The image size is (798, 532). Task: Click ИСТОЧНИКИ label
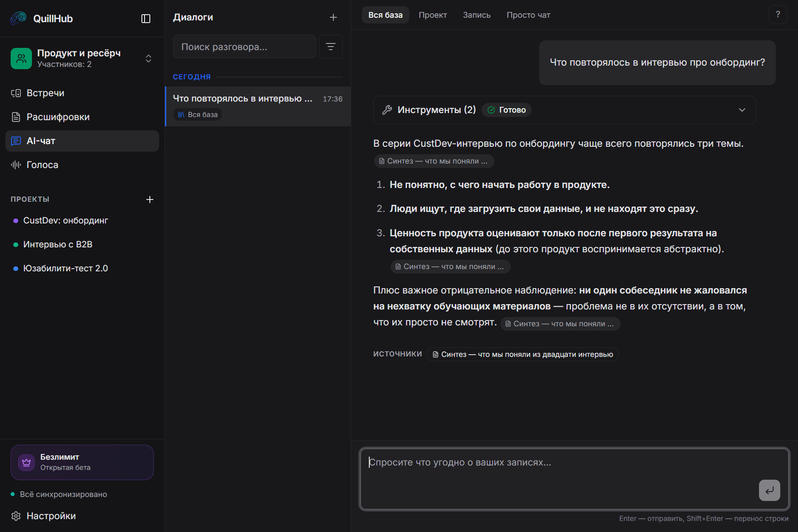(x=398, y=354)
